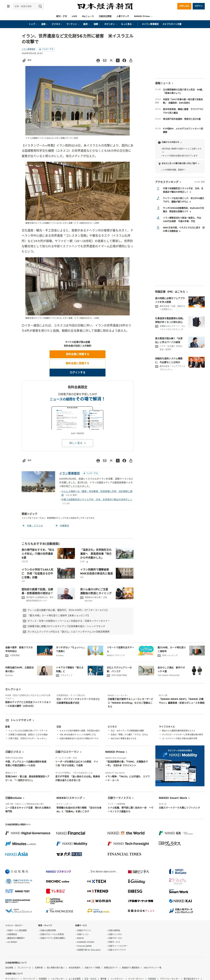The image size is (210, 980).
Task: Open the トレンドウオッチ section heading
Action: tap(22, 720)
